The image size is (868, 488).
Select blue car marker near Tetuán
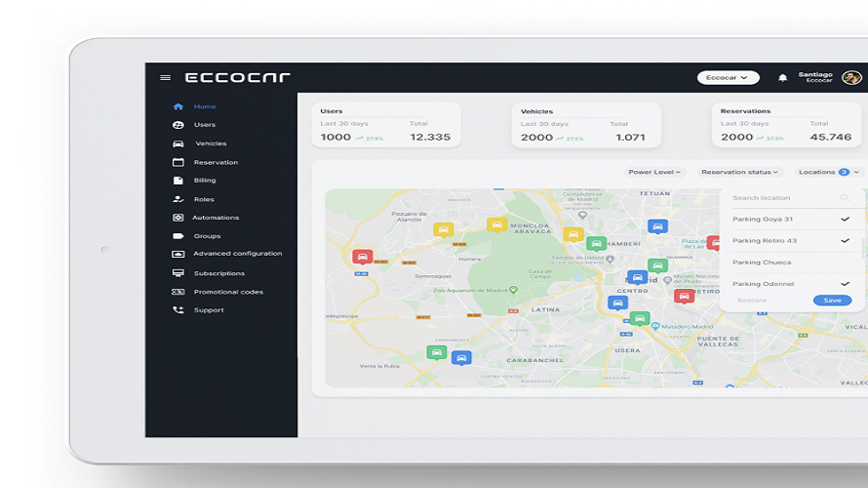point(657,226)
